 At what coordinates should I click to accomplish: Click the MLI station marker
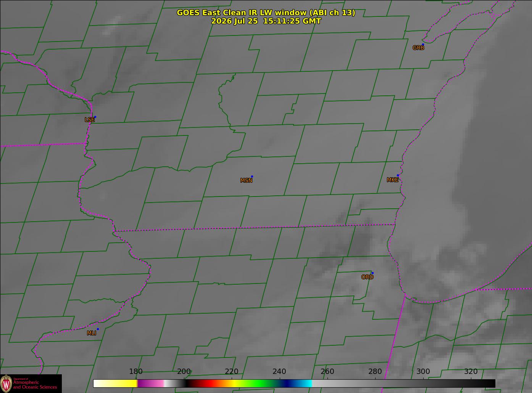coord(98,329)
